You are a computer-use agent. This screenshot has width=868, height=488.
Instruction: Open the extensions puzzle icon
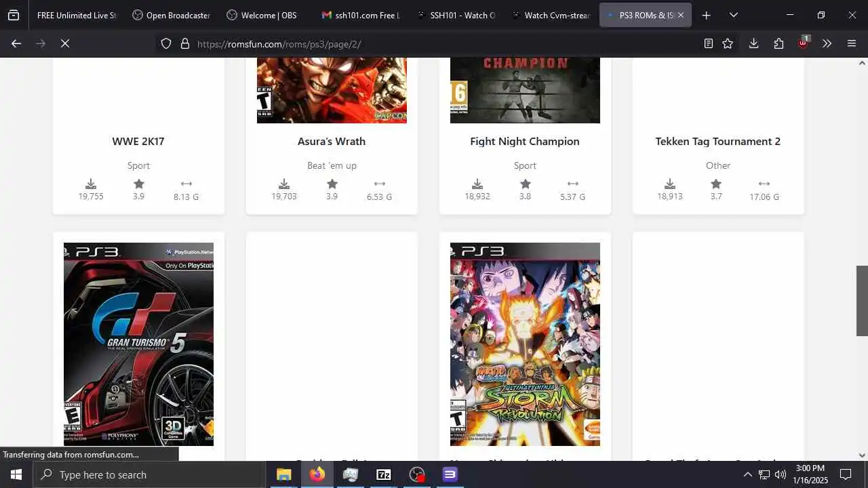point(778,43)
